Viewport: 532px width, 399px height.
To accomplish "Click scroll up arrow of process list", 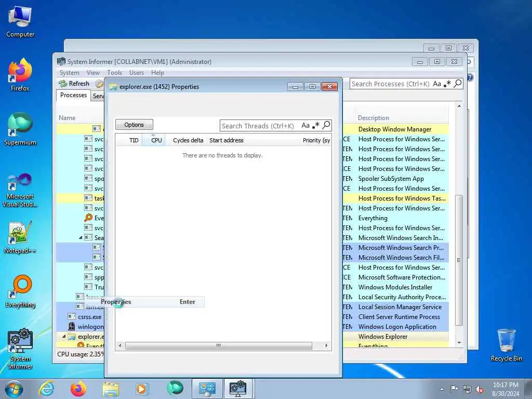I will 459,106.
